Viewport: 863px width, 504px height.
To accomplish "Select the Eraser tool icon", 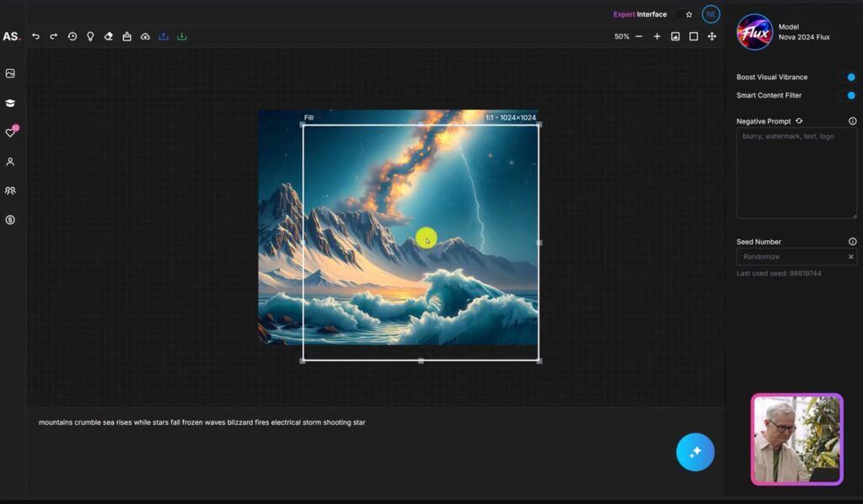I will click(109, 36).
